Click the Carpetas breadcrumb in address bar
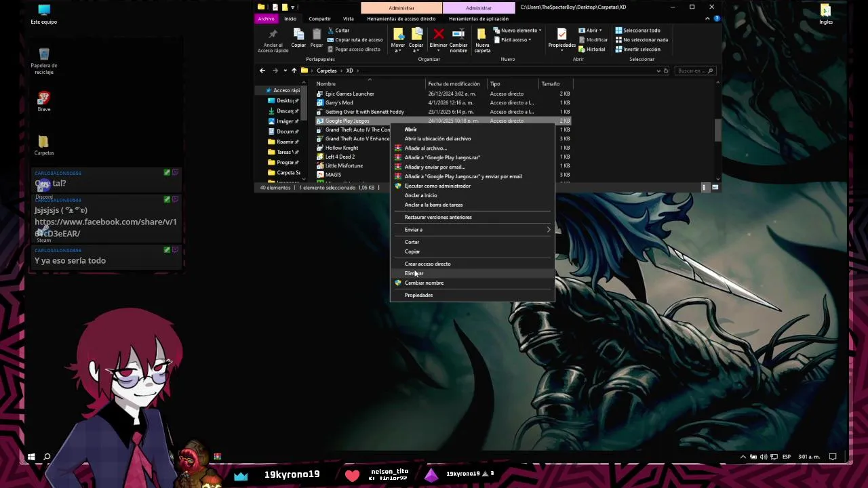Viewport: 868px width, 488px height. pyautogui.click(x=326, y=70)
